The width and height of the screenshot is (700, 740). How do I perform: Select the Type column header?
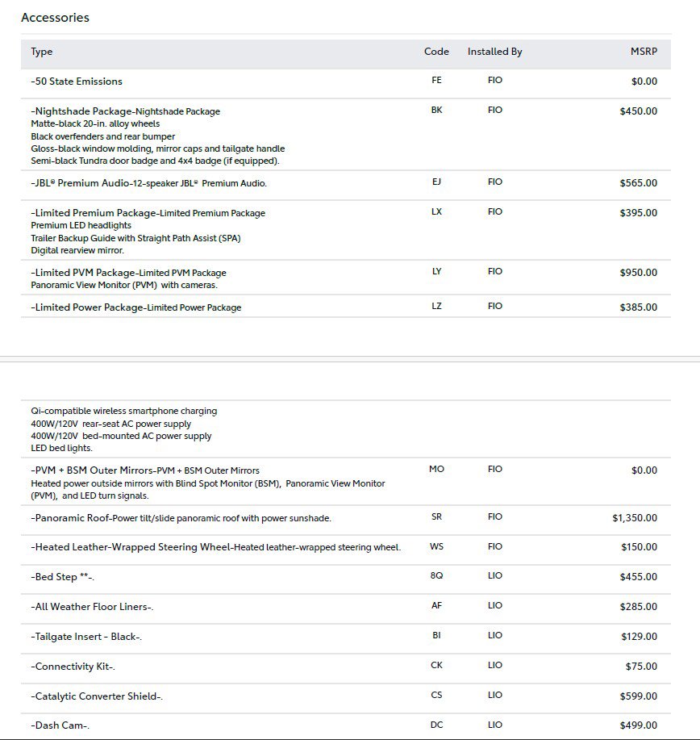point(42,52)
